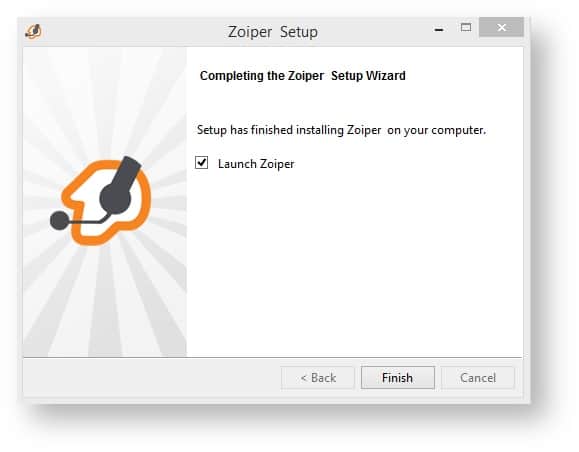This screenshot has height=452, width=579.
Task: Click Finish to complete the setup
Action: tap(398, 377)
